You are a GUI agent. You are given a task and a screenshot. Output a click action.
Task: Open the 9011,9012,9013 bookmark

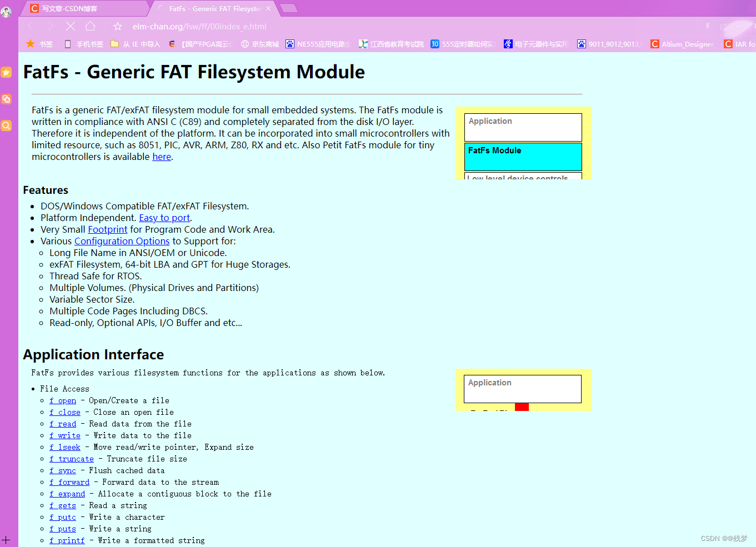(x=609, y=44)
